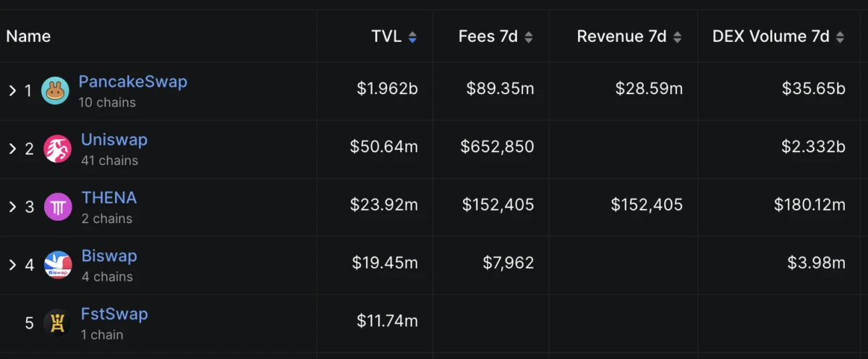Screen dimensions: 868x359
Task: Sort by Fees 7d arrow icon
Action: [529, 37]
